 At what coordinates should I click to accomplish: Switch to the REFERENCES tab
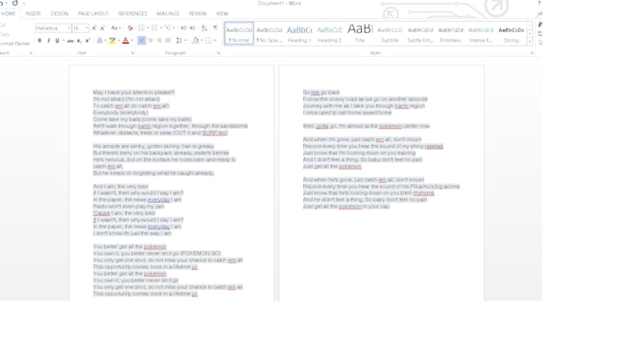[133, 13]
